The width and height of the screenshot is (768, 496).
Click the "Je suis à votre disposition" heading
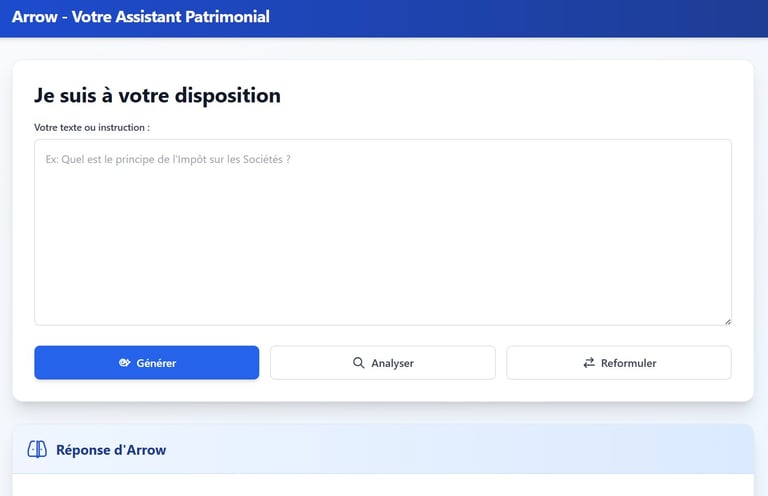pyautogui.click(x=157, y=95)
